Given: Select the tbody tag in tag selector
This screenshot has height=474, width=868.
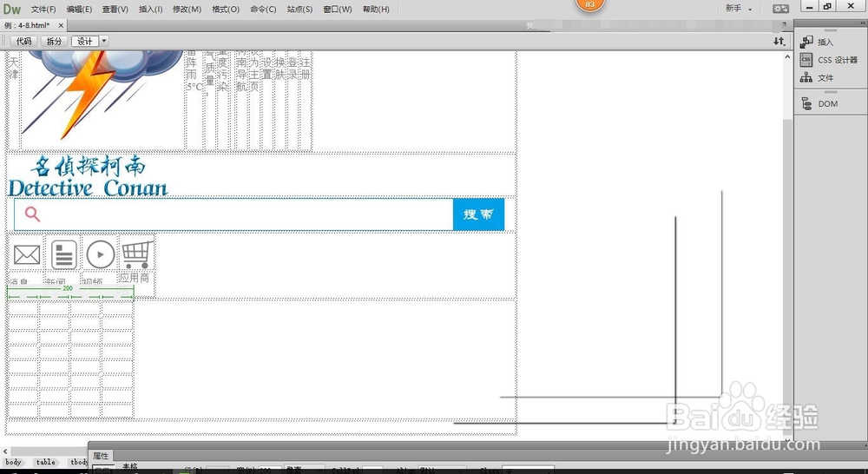Looking at the screenshot, I should (x=79, y=462).
